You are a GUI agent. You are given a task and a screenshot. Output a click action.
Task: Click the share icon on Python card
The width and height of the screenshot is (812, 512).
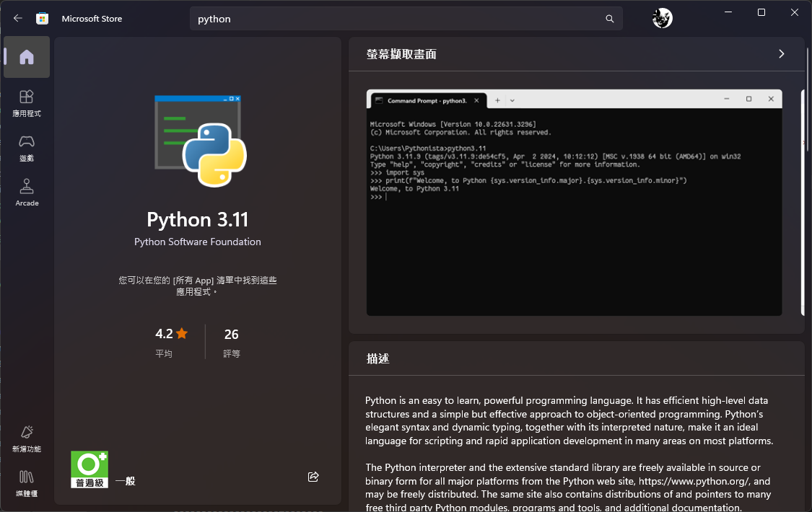coord(313,477)
